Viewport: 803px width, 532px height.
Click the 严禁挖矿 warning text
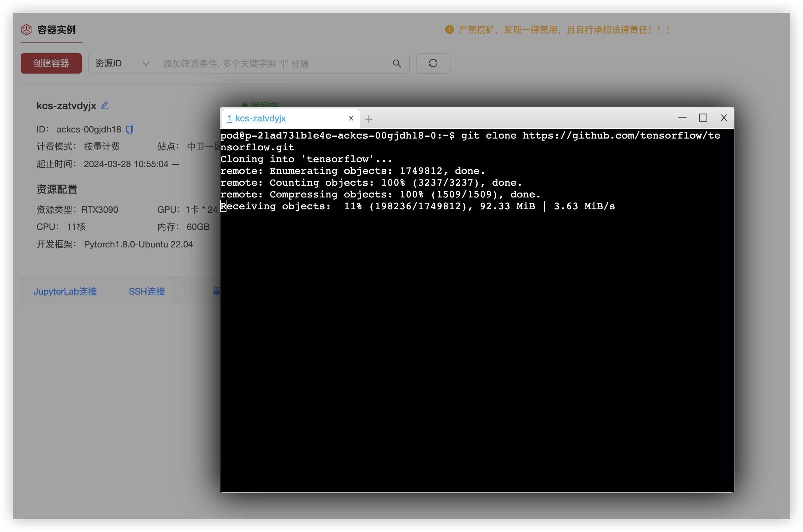[x=564, y=30]
